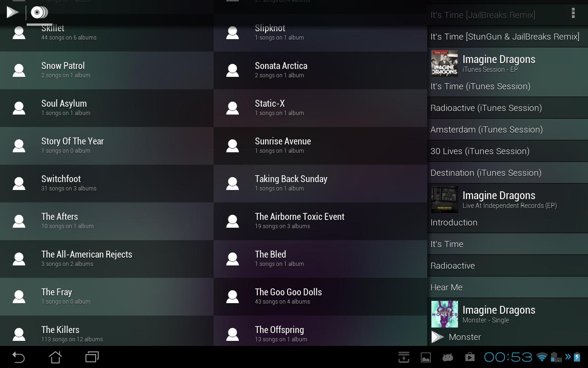Open the Android debug notification icon
The image size is (588, 368).
click(447, 357)
